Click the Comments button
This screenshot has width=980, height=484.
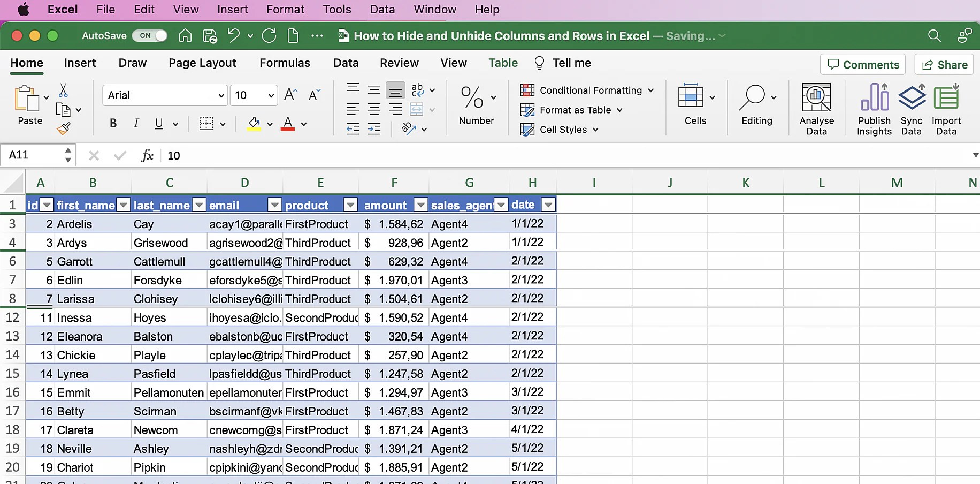(x=862, y=64)
